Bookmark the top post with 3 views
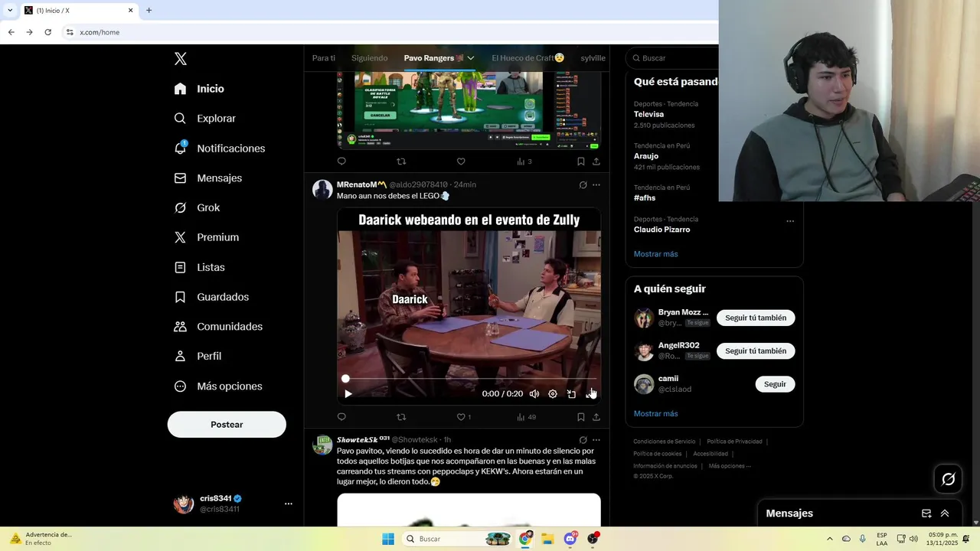 pos(580,161)
